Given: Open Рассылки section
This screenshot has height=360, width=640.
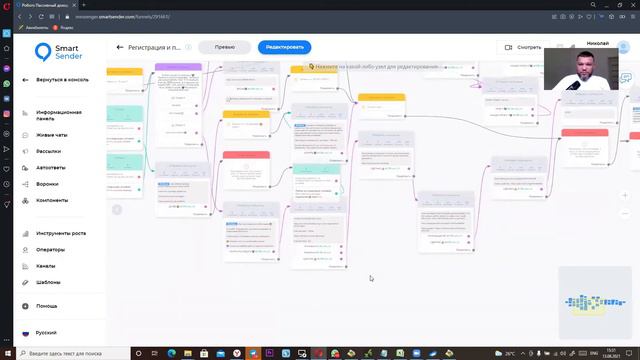Looking at the screenshot, I should coord(48,151).
